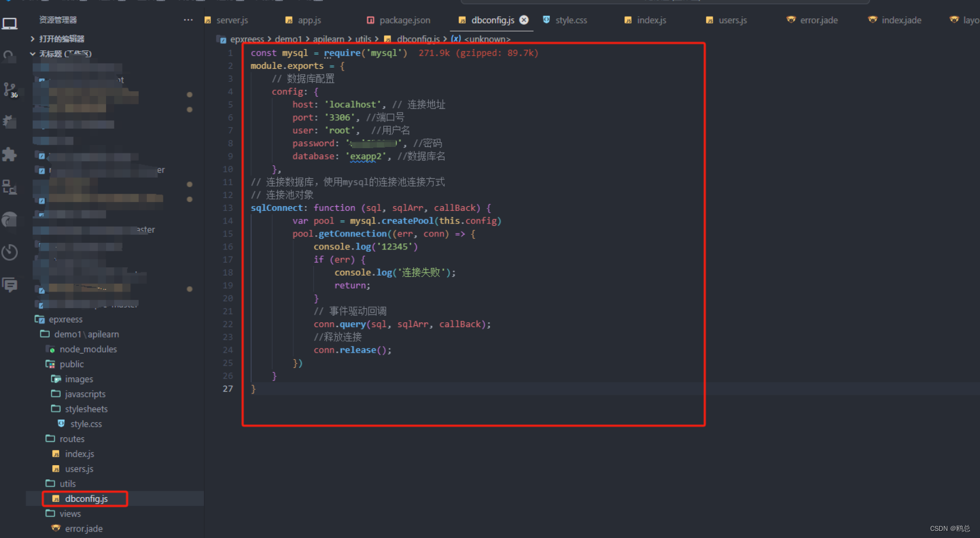The width and height of the screenshot is (980, 538).
Task: Click epxreess in the breadcrumb
Action: coord(247,39)
